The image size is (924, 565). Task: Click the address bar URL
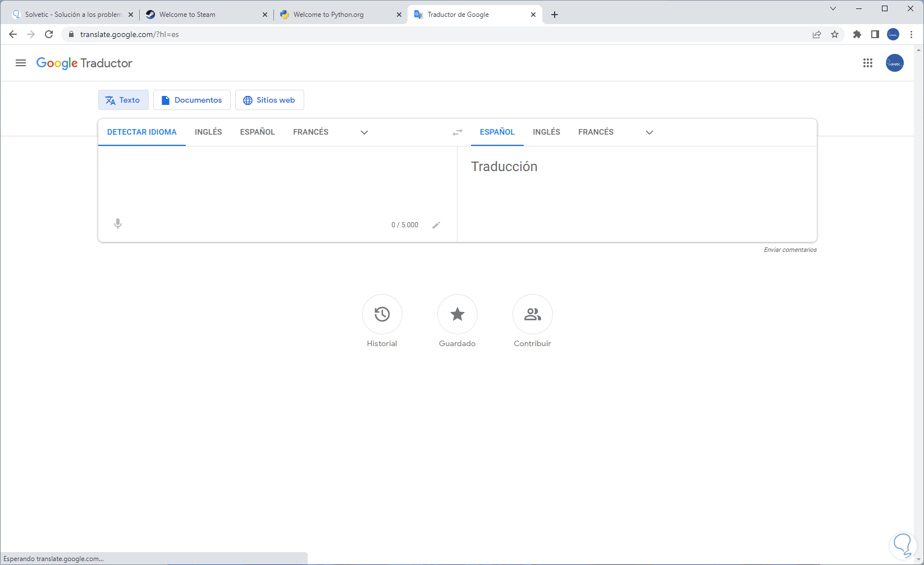coord(130,34)
